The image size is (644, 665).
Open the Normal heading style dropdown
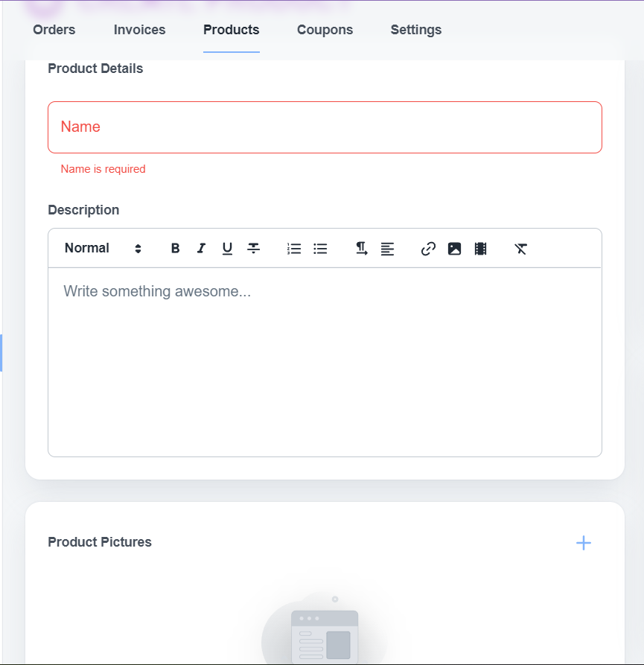click(x=103, y=249)
